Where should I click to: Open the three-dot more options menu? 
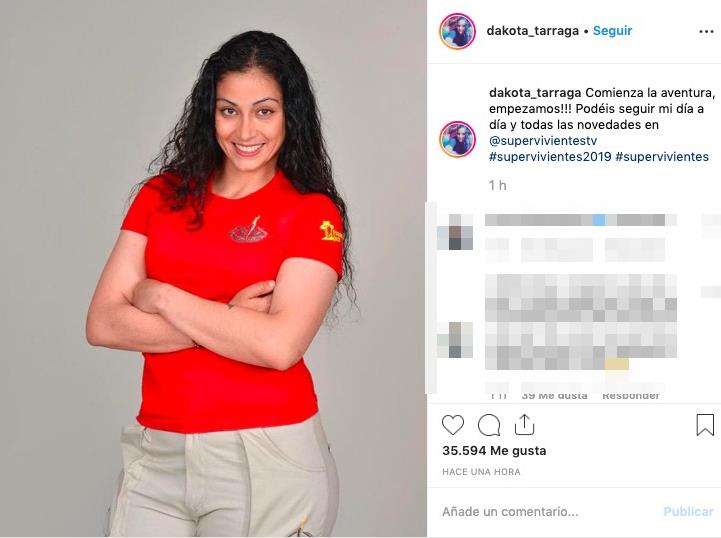706,31
